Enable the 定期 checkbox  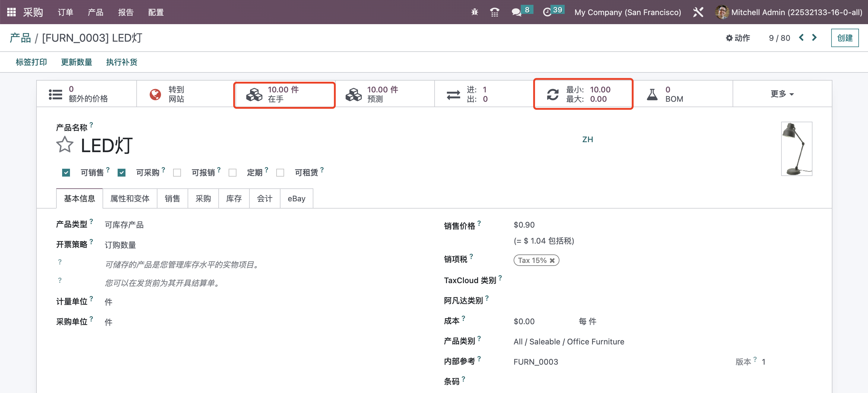coord(233,173)
